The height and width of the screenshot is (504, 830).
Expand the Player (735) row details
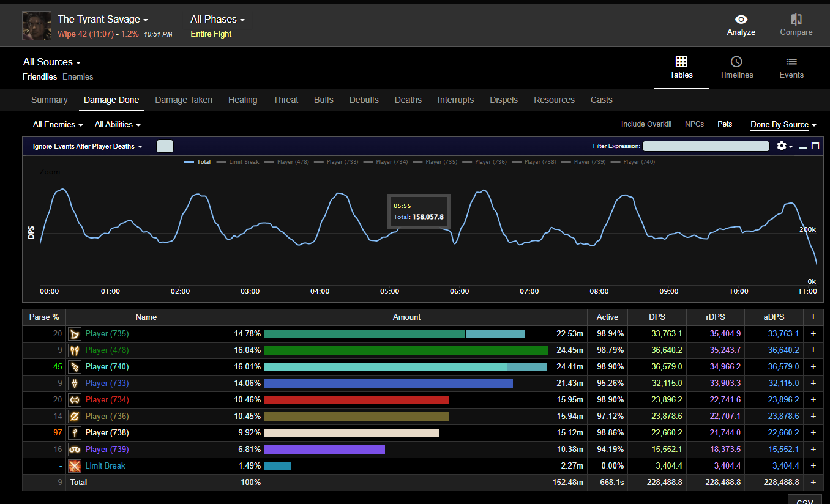(813, 334)
